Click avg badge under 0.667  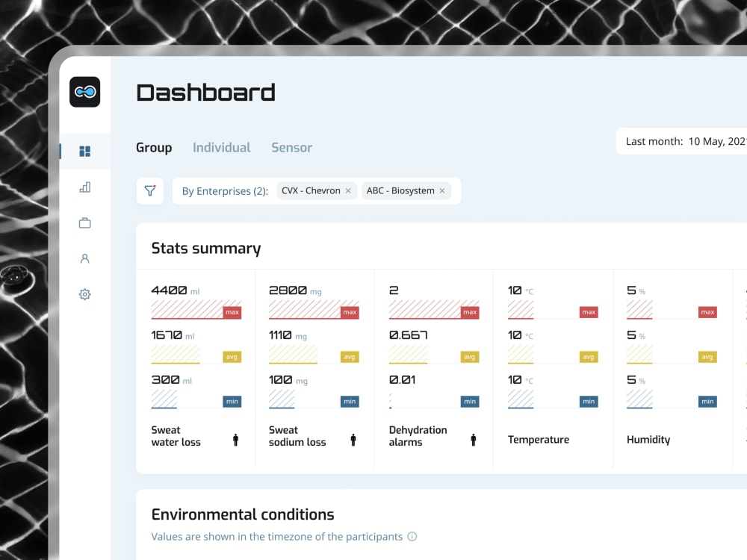(470, 357)
